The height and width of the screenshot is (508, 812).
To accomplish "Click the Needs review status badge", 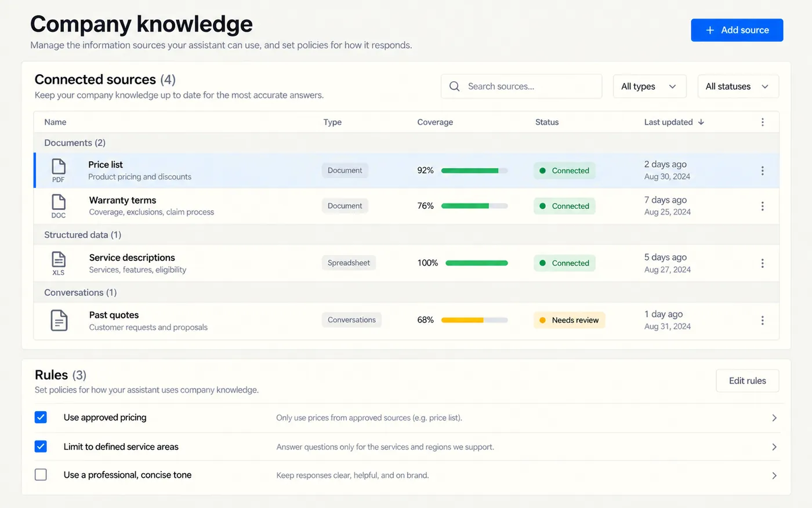I will 569,320.
